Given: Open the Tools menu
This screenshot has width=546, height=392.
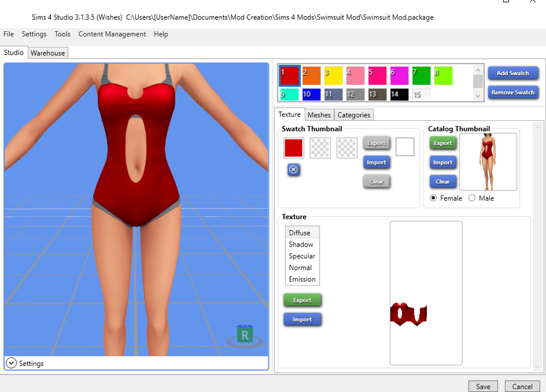Looking at the screenshot, I should click(x=62, y=34).
